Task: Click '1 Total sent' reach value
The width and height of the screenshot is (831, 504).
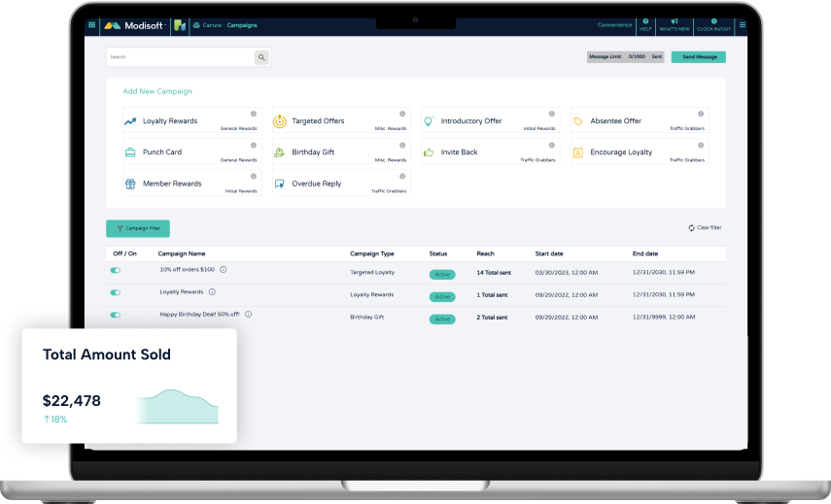Action: point(492,295)
